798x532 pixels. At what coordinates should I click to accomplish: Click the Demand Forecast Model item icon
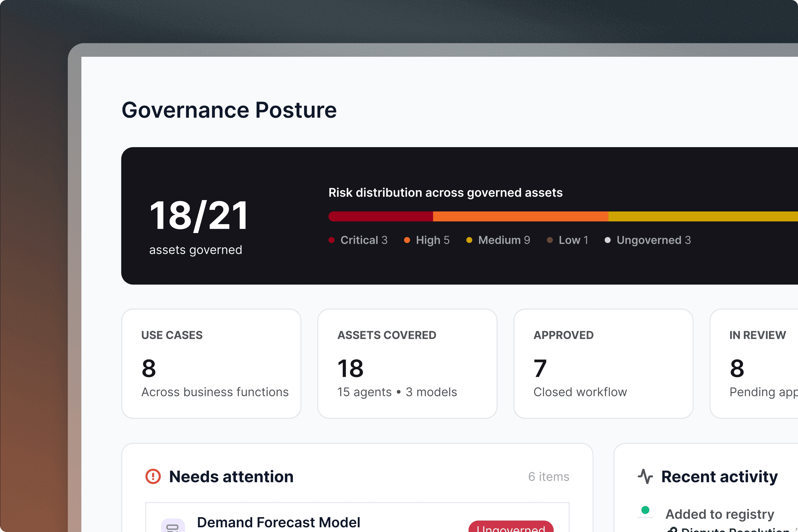point(173,525)
